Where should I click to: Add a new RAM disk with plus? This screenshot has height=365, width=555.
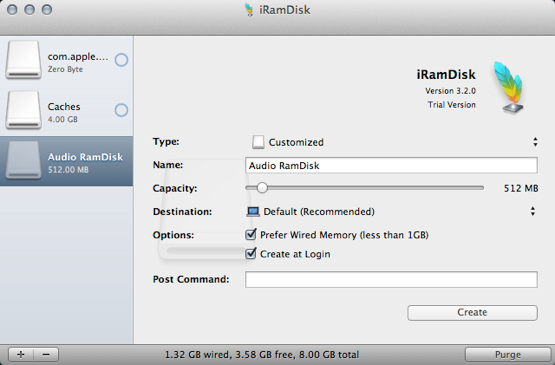(x=21, y=354)
